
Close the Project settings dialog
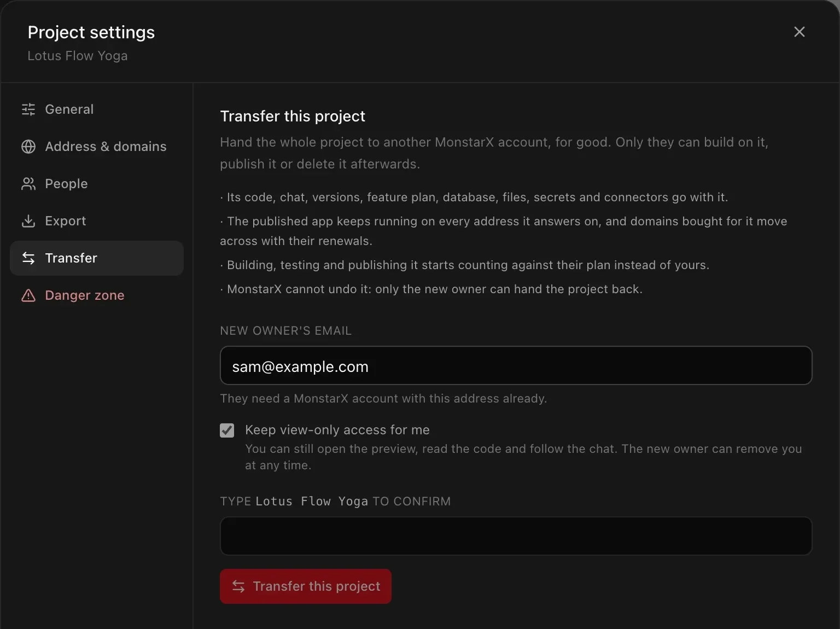[799, 32]
